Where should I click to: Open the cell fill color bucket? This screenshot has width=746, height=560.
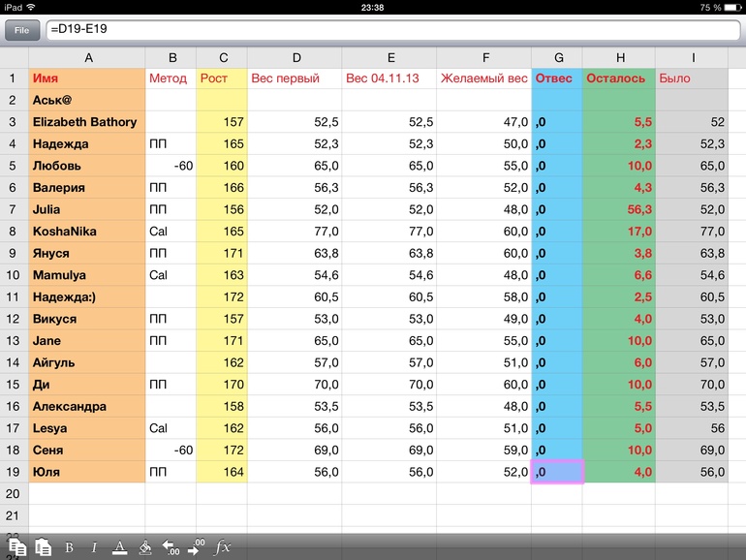[x=145, y=547]
